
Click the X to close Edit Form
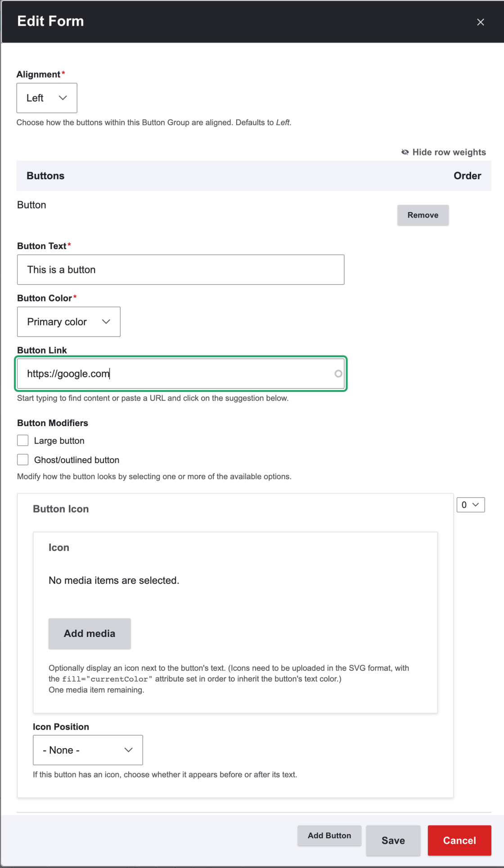(480, 22)
